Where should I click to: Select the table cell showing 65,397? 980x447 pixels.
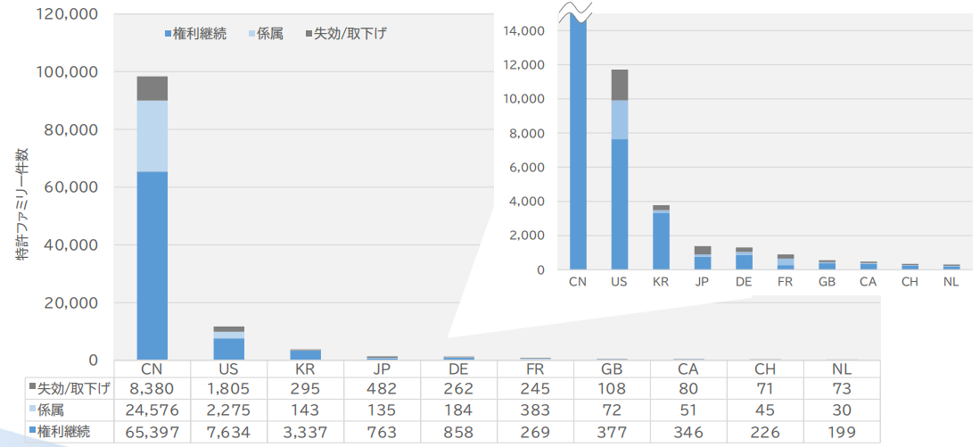pos(152,433)
